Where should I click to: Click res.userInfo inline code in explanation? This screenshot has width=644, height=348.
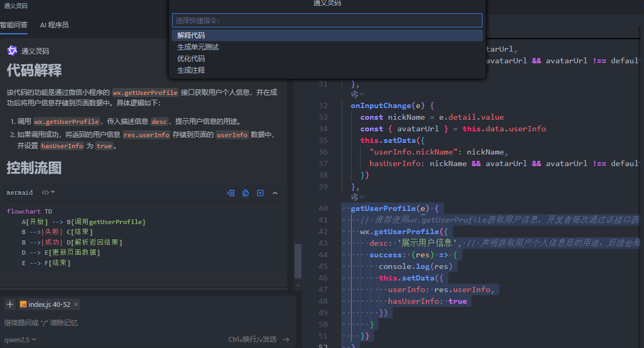pos(146,134)
